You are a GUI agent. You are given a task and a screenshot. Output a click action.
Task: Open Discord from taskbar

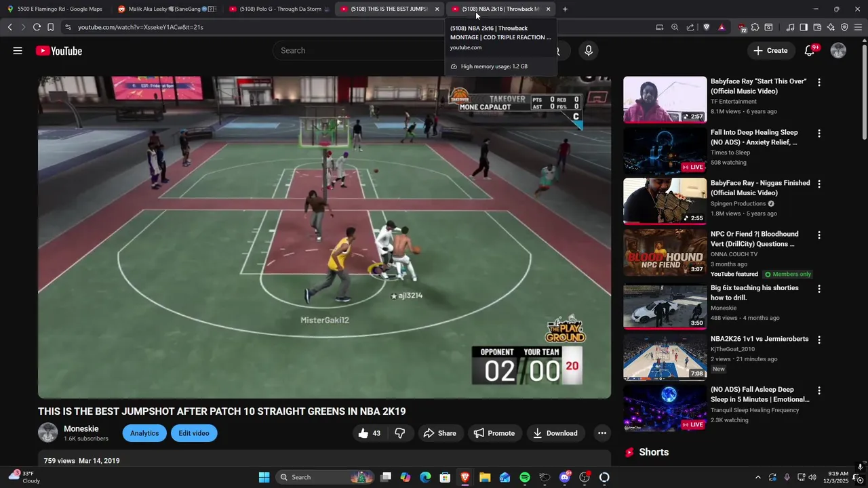[565, 477]
